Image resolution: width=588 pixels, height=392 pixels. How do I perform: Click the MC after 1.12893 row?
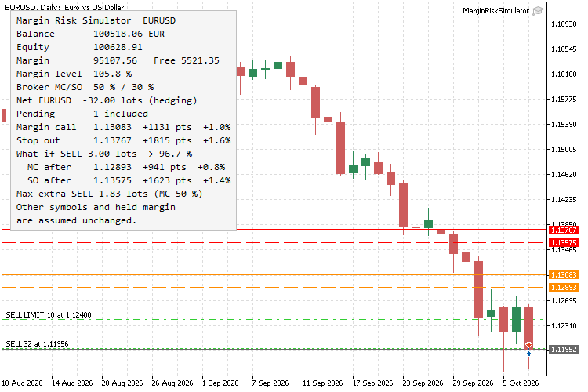126,167
